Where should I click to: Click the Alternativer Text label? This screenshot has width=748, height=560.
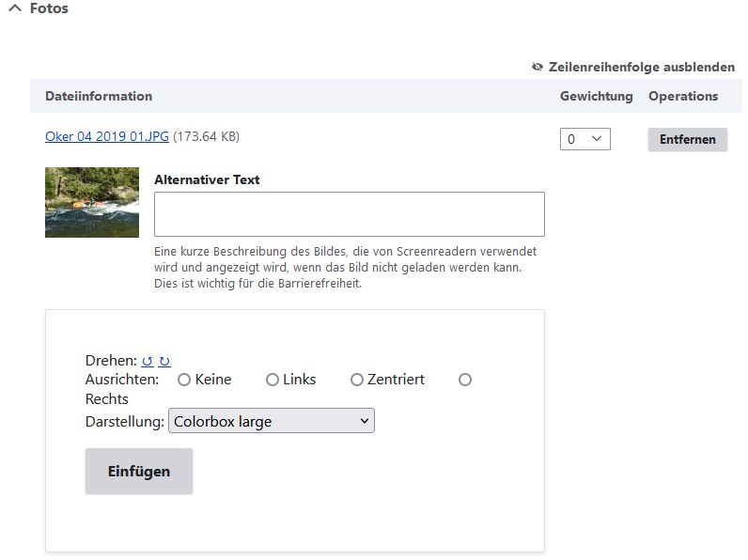207,179
